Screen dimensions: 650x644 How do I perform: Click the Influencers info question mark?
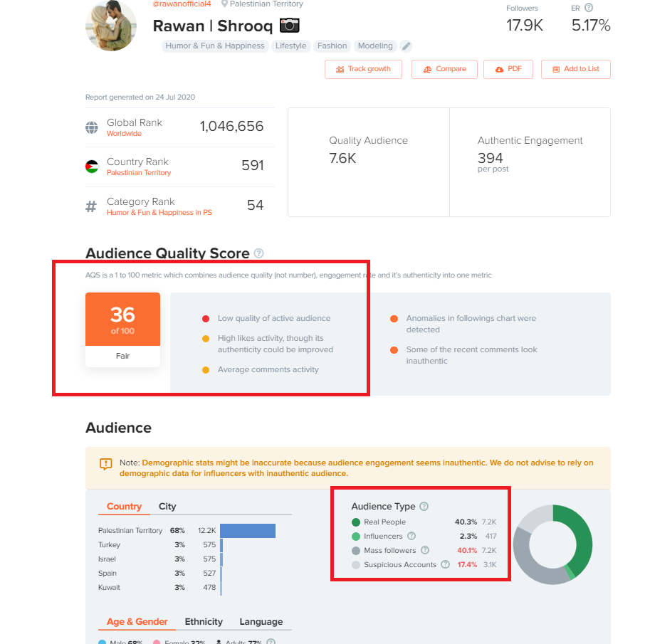pos(412,537)
